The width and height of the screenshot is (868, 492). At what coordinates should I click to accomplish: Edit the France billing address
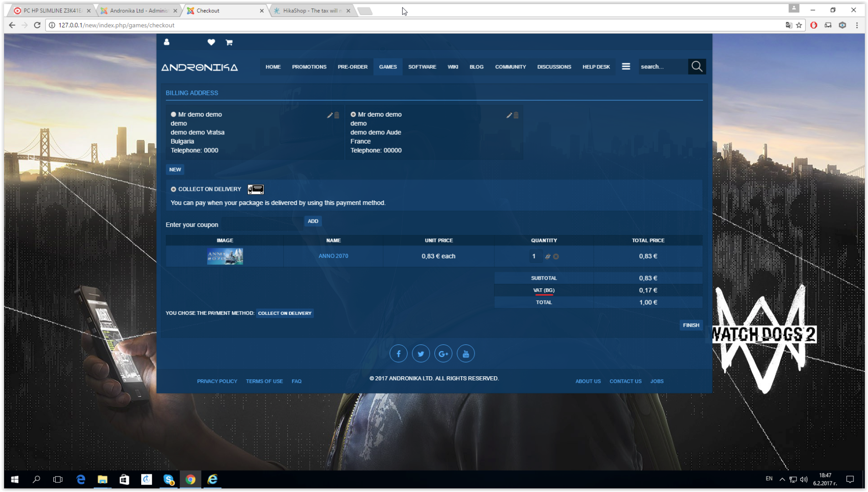[x=509, y=115]
